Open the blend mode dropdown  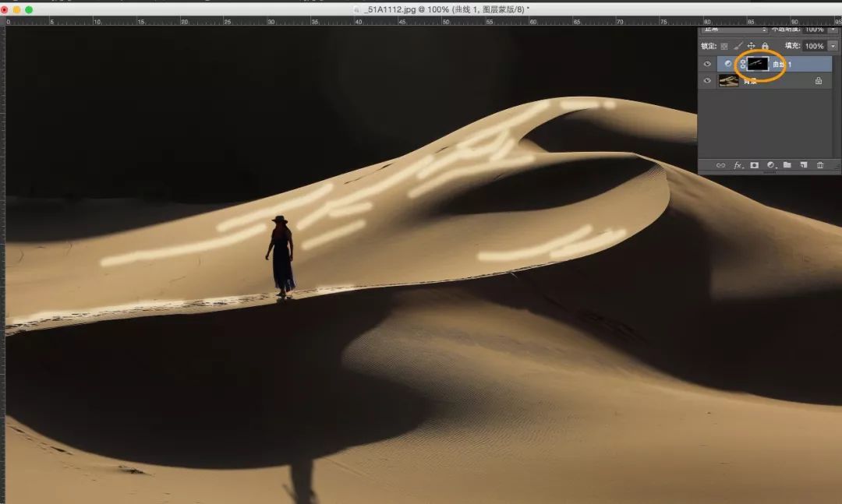pyautogui.click(x=733, y=30)
